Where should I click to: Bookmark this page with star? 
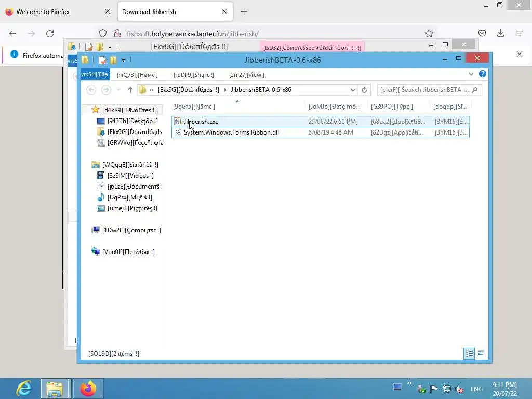(x=429, y=33)
